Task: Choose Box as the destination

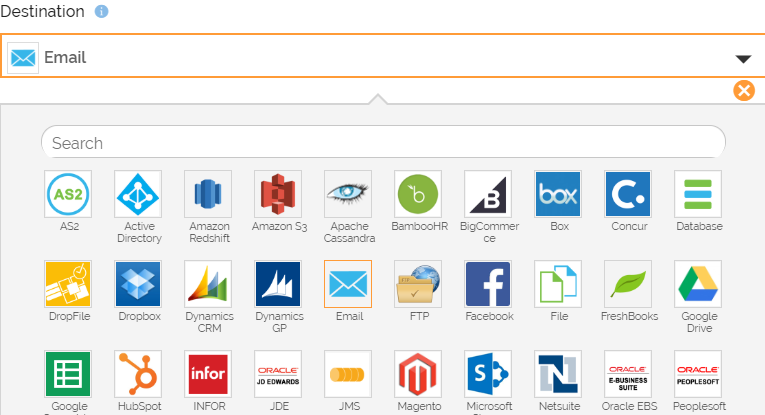Action: [559, 194]
